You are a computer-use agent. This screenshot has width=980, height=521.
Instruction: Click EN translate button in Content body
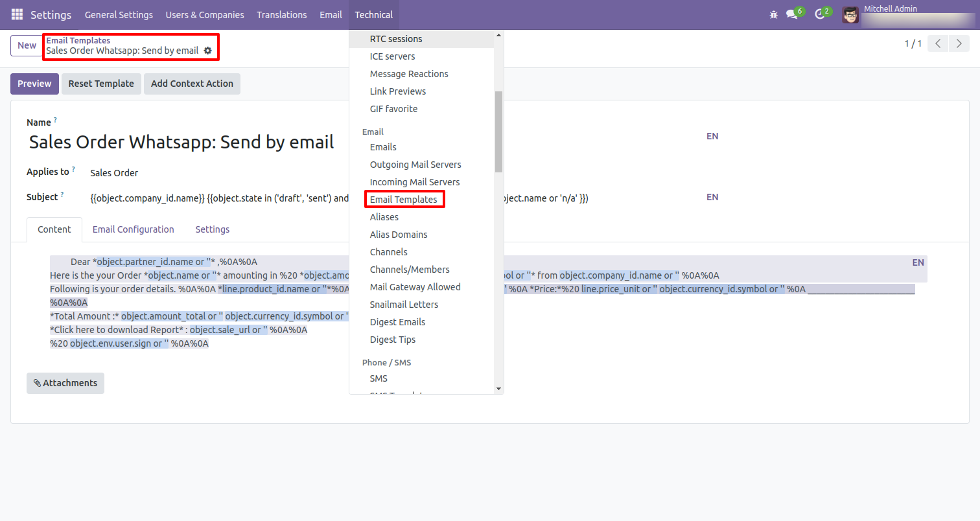click(918, 262)
